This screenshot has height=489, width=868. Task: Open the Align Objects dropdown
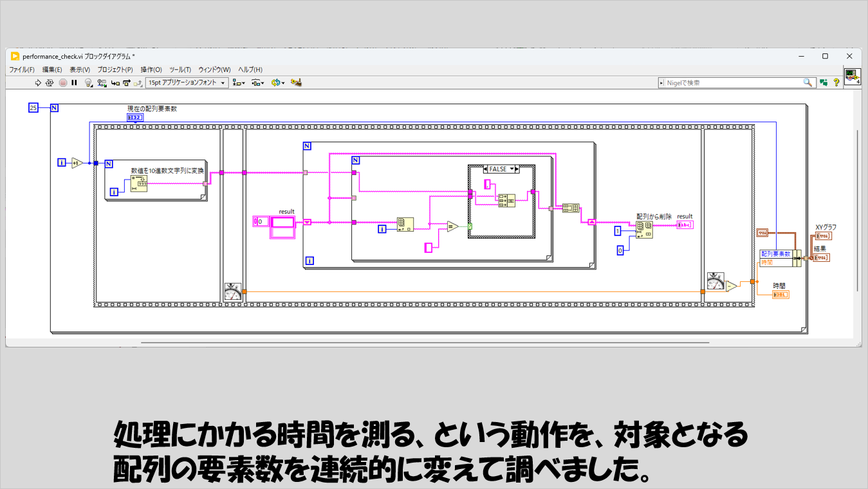pyautogui.click(x=239, y=83)
